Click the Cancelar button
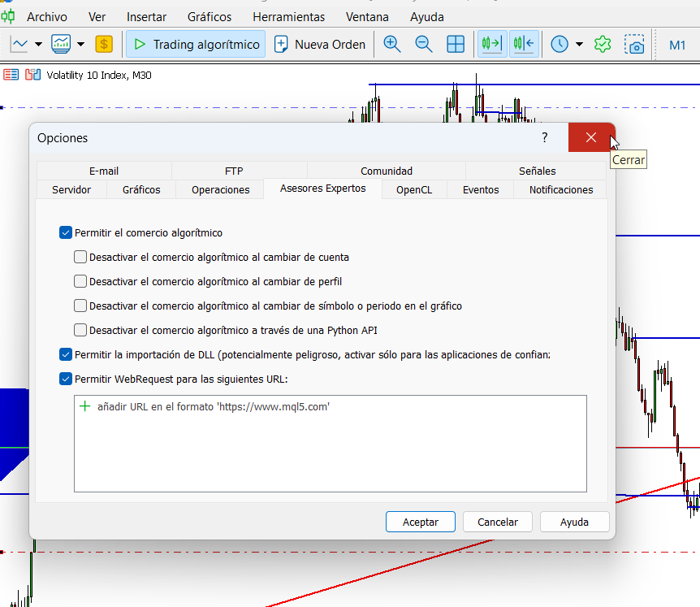This screenshot has height=607, width=700. [x=498, y=522]
